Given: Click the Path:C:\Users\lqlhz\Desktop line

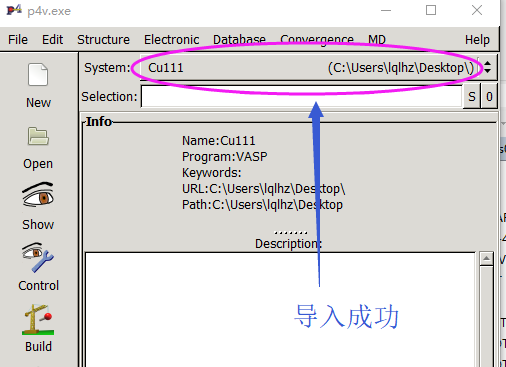Looking at the screenshot, I should point(262,205).
